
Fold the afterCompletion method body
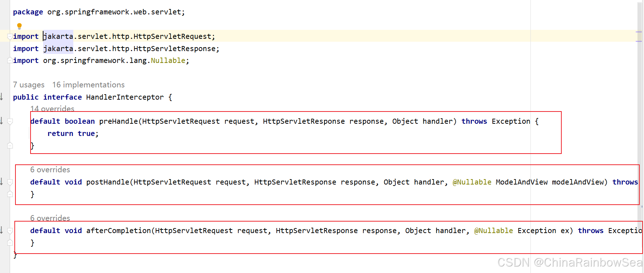pos(10,231)
